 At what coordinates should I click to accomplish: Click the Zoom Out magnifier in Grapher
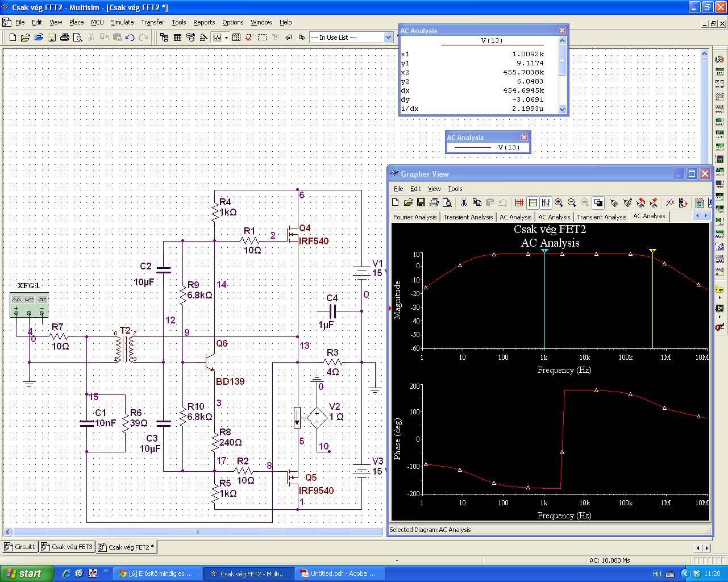(572, 203)
